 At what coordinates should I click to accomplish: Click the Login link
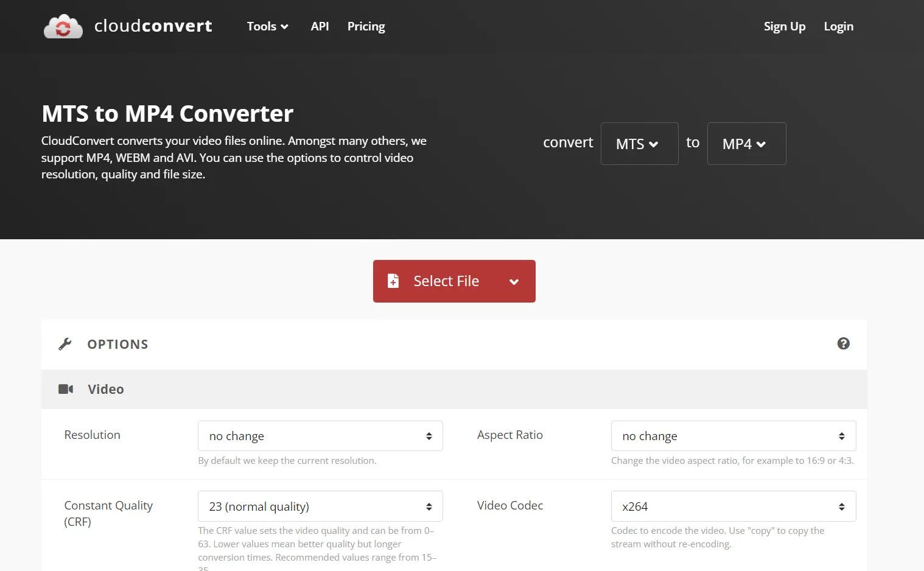[838, 26]
